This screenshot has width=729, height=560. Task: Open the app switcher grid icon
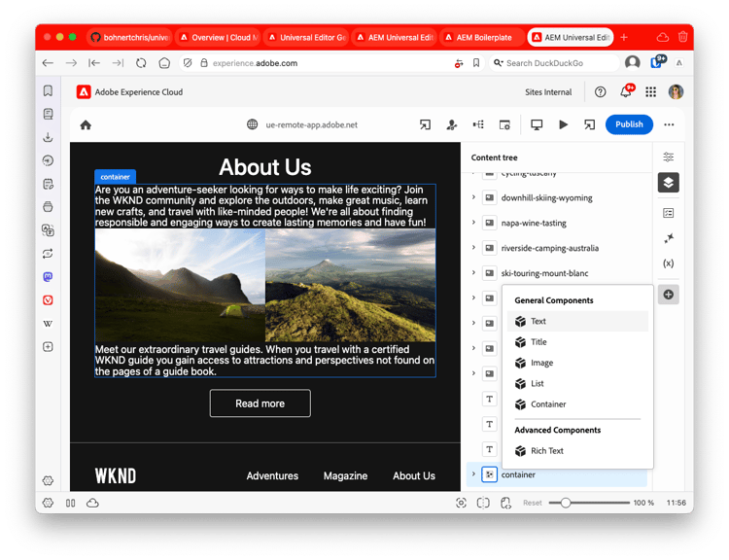pos(650,92)
